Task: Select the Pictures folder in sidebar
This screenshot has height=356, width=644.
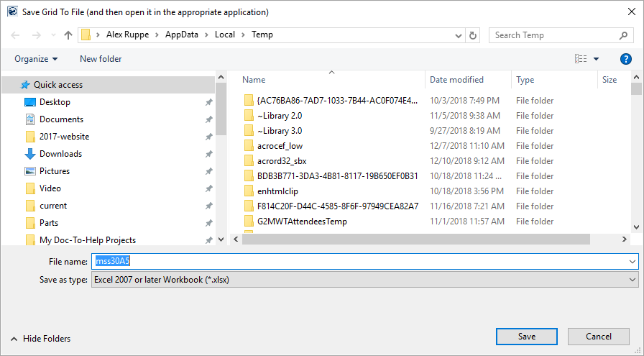Action: point(55,171)
